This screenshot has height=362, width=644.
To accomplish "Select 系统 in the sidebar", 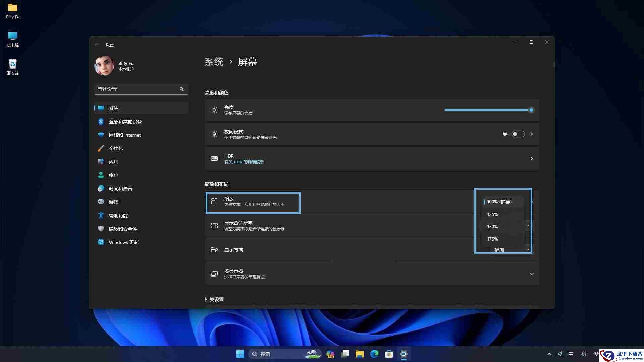I will 141,108.
